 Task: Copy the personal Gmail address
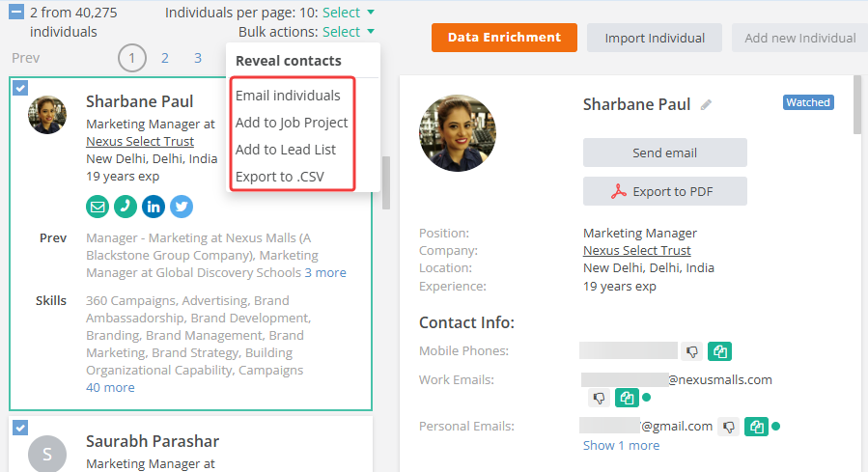[756, 426]
